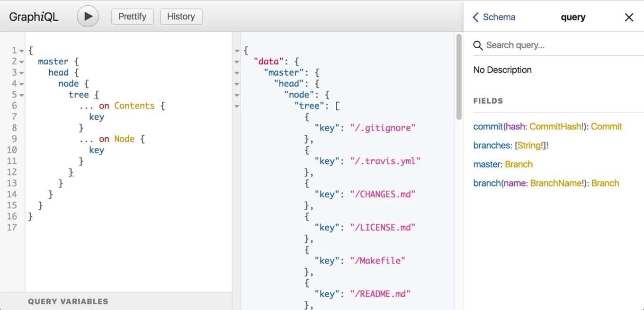This screenshot has height=310, width=644.
Task: Collapse the data object in the results pane
Action: 237,62
